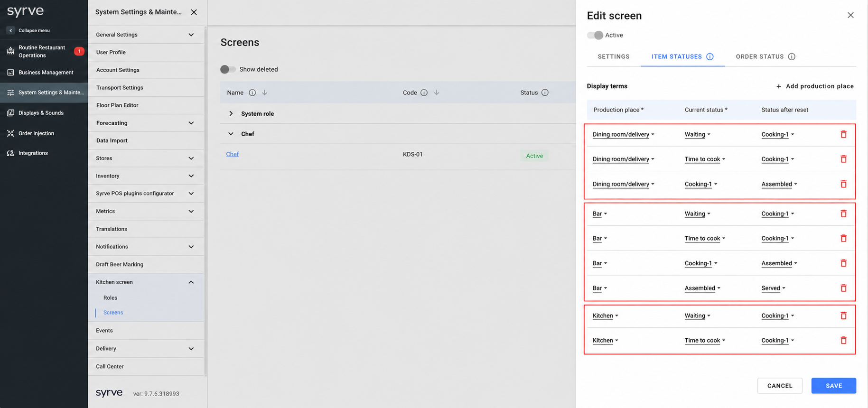Click Displays & Sounds sidebar icon
Viewport: 868px width, 408px height.
click(x=10, y=113)
